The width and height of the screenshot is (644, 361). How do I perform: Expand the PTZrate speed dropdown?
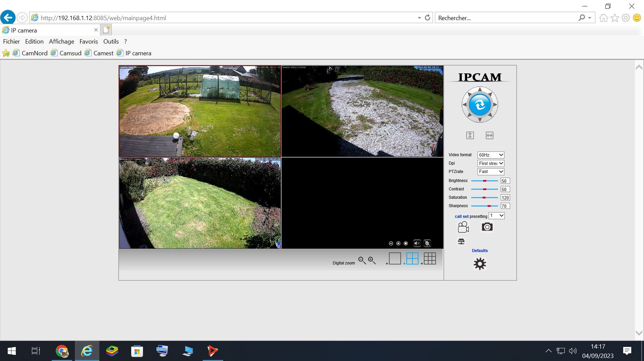tap(491, 172)
